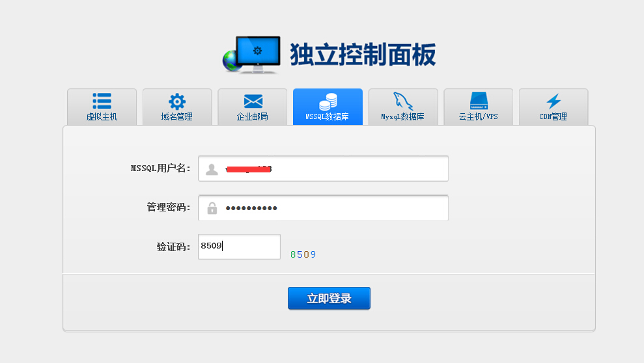644x363 pixels.
Task: Click the MSSQL用户名 field label
Action: tap(160, 168)
